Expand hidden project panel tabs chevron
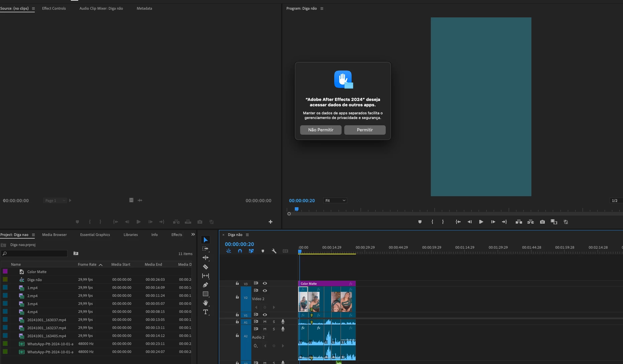The height and width of the screenshot is (364, 623). (x=193, y=235)
